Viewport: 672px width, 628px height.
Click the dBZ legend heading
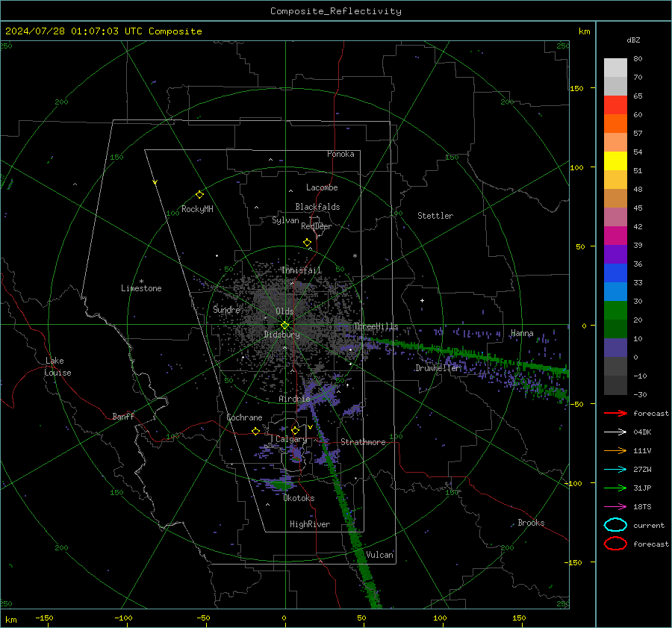[633, 40]
